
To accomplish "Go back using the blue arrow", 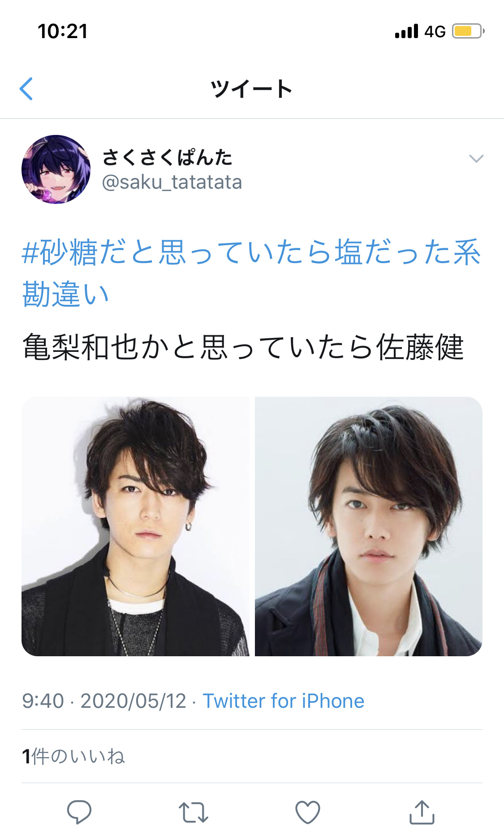I will (x=26, y=89).
